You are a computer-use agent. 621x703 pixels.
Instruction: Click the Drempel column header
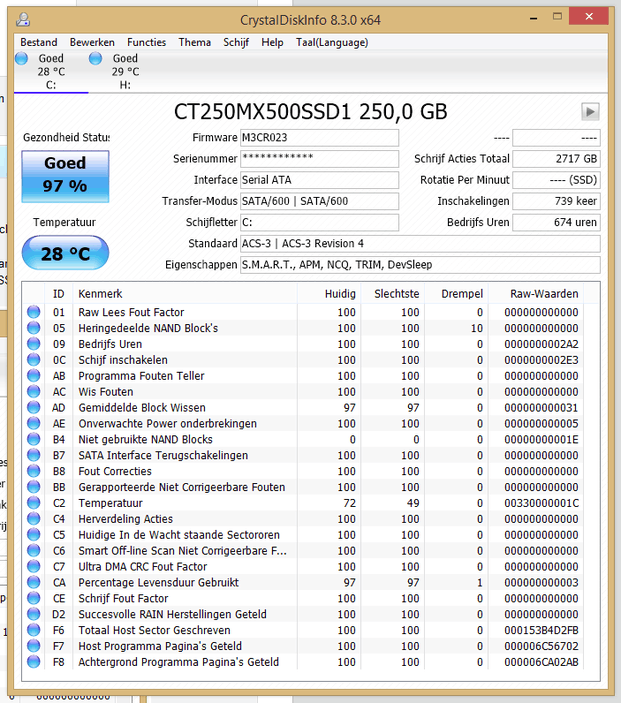[456, 294]
